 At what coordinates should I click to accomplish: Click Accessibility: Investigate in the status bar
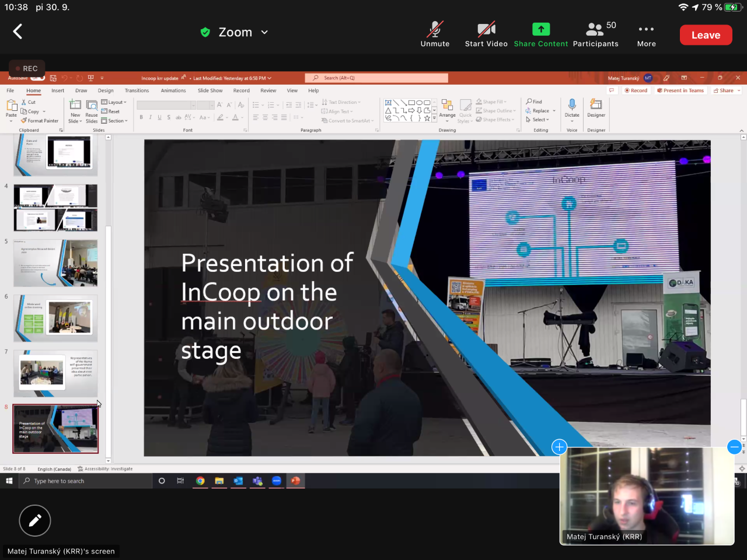pos(105,469)
